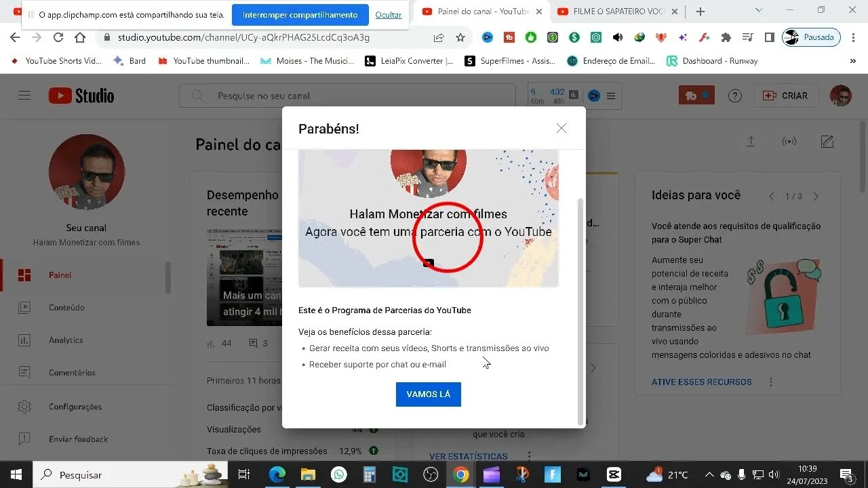This screenshot has height=488, width=868.
Task: Focus the 'Pesquise no seu canal' search field
Action: click(347, 96)
